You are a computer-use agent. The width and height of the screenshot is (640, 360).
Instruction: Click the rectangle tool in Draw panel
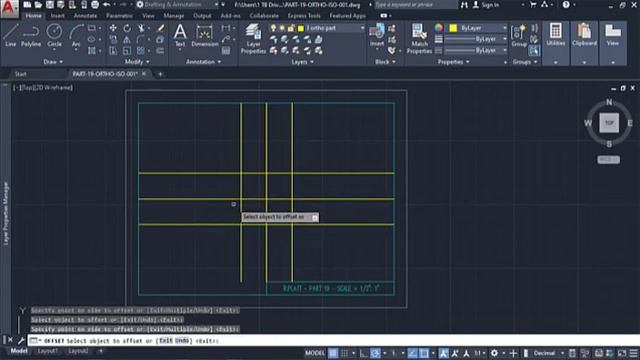[92, 28]
